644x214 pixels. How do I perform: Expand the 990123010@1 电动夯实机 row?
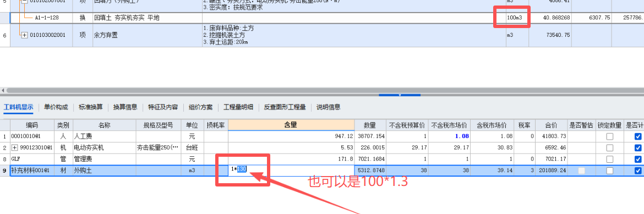(15, 147)
